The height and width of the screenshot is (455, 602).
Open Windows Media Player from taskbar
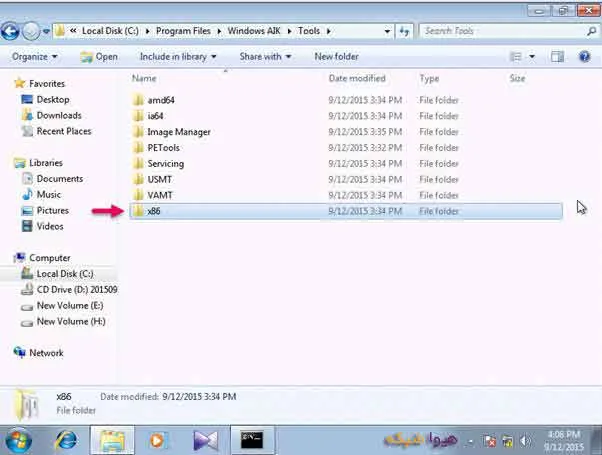[157, 440]
